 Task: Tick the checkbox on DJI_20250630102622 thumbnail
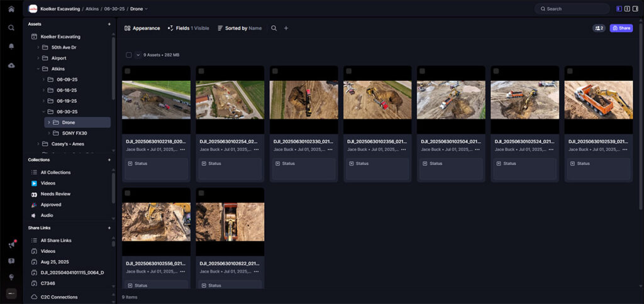201,193
